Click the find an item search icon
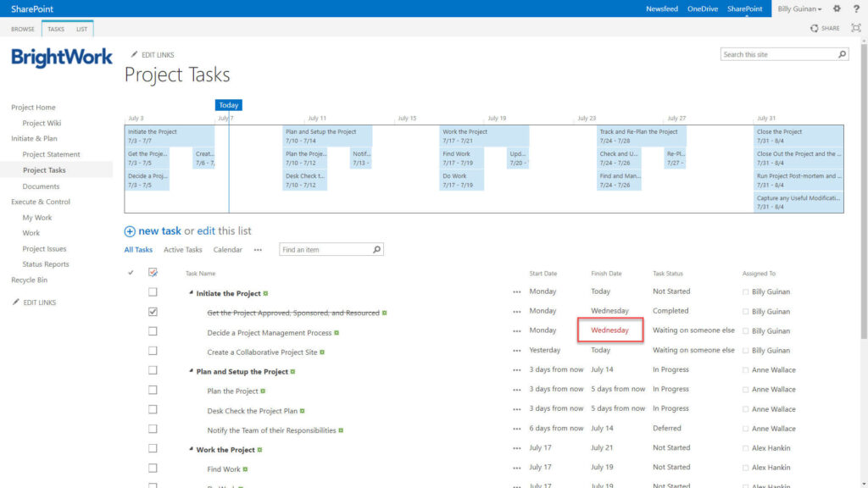Screen dimensions: 868x488 (x=377, y=250)
